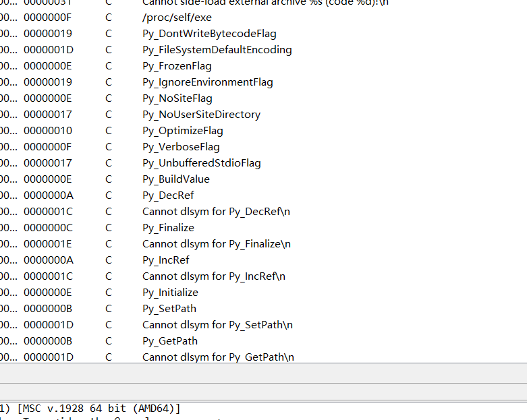The width and height of the screenshot is (527, 420).
Task: Select the Py_VerboseFlag string
Action: (x=181, y=147)
